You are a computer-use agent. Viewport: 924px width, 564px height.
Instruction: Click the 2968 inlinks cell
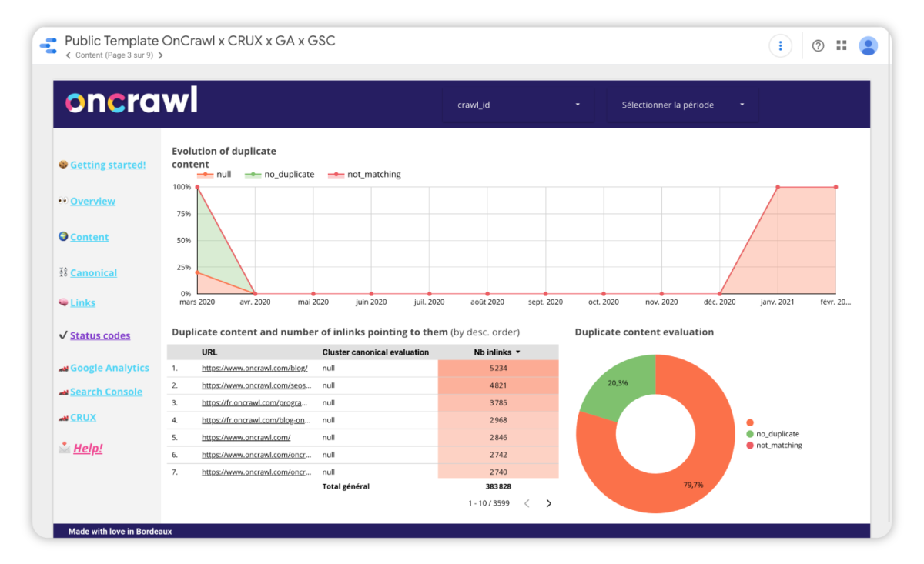tap(498, 420)
